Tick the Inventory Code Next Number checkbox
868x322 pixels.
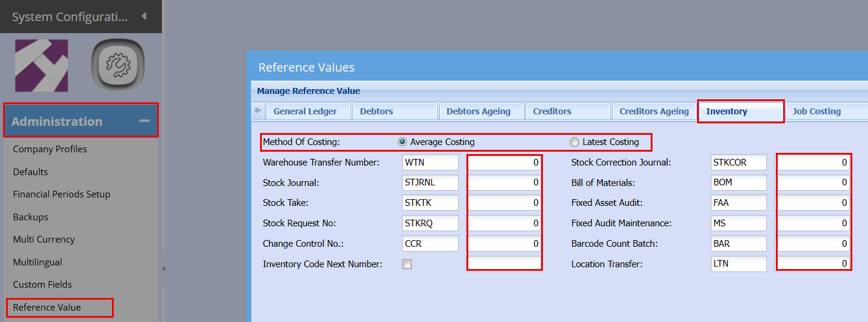(407, 264)
